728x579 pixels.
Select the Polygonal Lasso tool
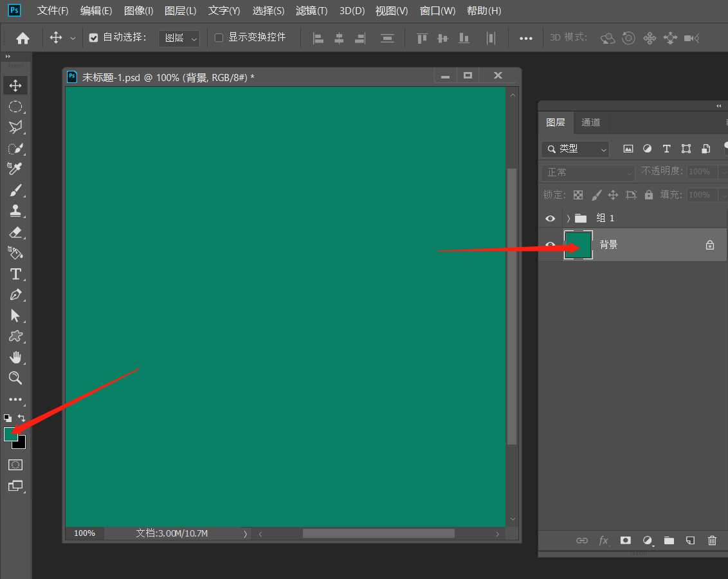point(15,127)
